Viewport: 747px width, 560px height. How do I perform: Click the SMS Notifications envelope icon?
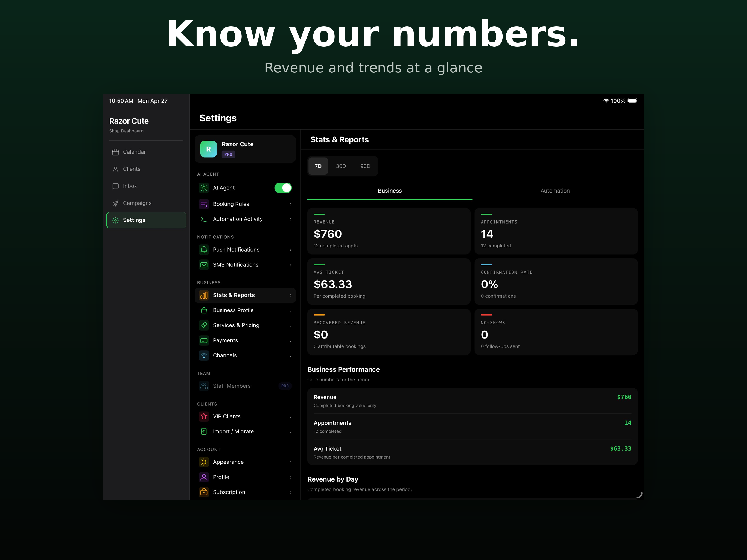tap(204, 265)
